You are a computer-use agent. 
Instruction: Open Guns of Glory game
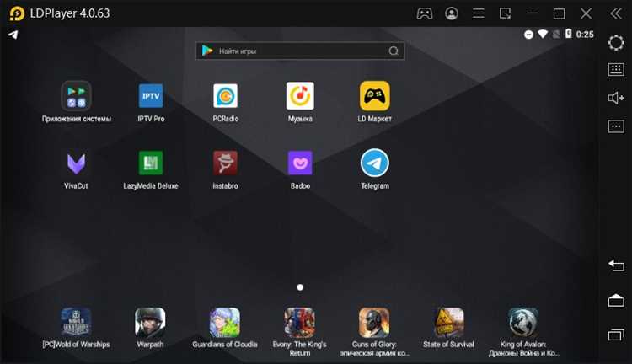pyautogui.click(x=374, y=322)
